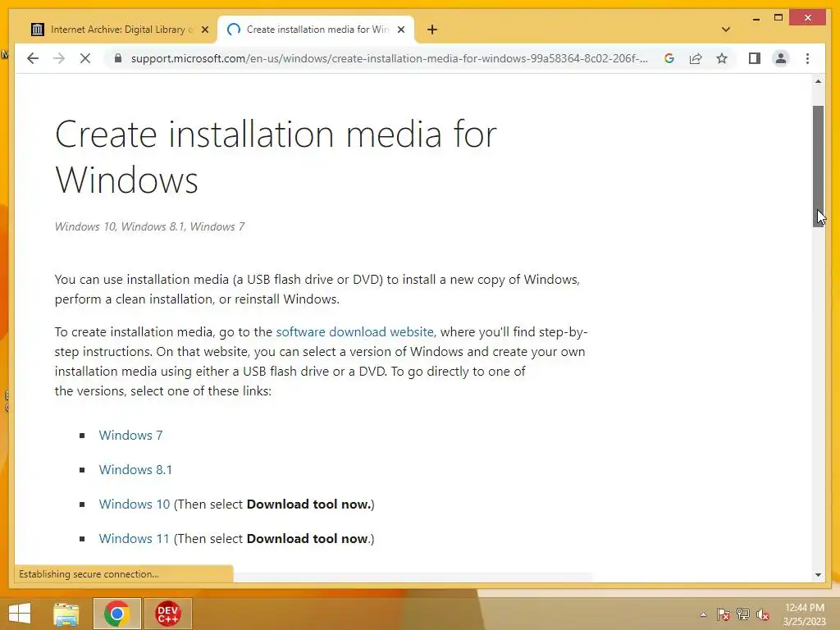This screenshot has height=630, width=840.
Task: Open the Windows 7 link
Action: pos(130,435)
